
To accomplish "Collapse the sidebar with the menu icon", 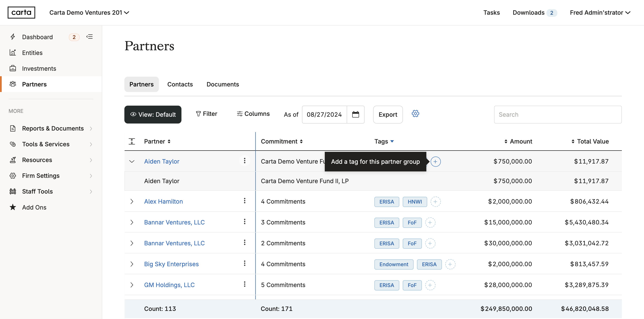I will point(89,37).
